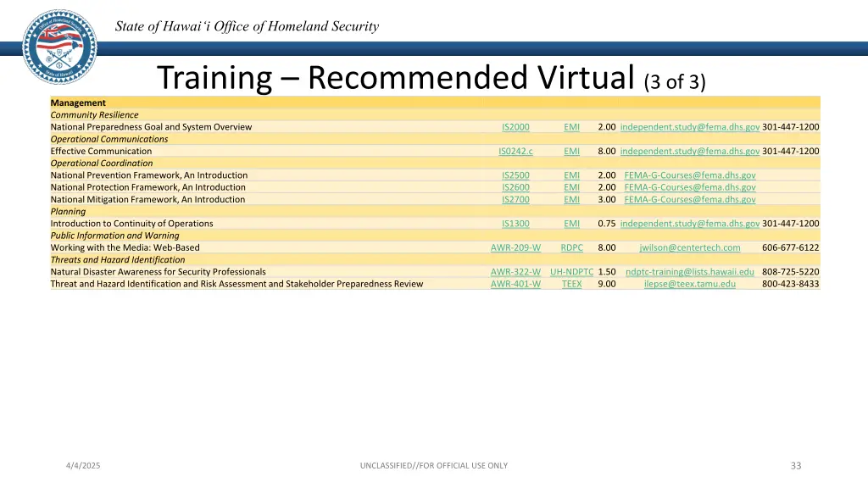The image size is (868, 488).
Task: Visit the TEEX provider link
Action: coord(572,284)
